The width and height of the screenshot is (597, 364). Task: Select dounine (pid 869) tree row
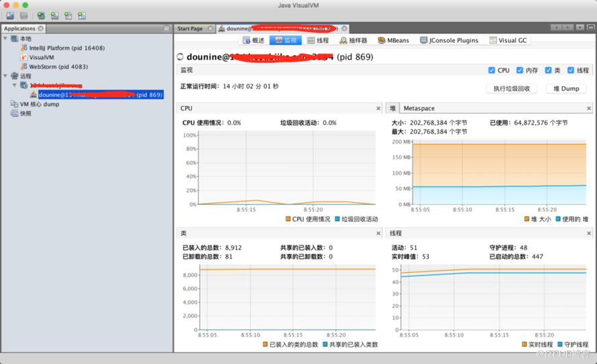tap(101, 95)
